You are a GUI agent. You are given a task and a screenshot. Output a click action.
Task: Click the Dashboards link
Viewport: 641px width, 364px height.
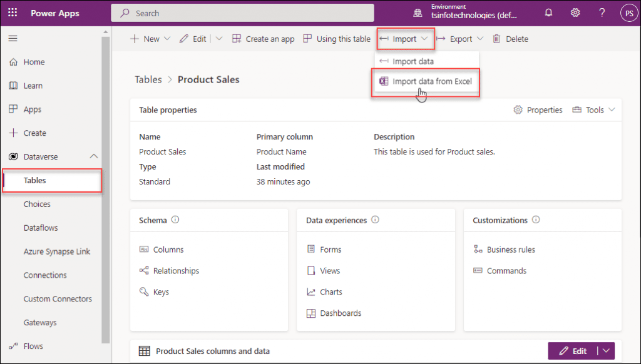pos(341,313)
